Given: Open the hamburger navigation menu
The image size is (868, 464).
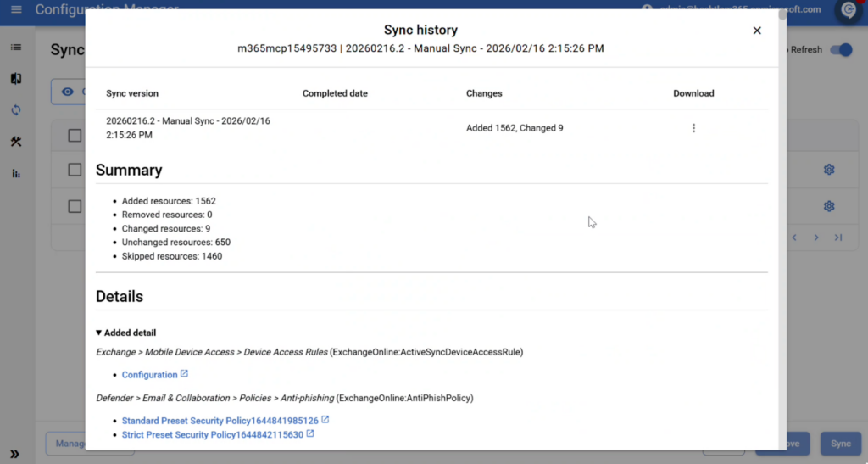Looking at the screenshot, I should click(16, 10).
